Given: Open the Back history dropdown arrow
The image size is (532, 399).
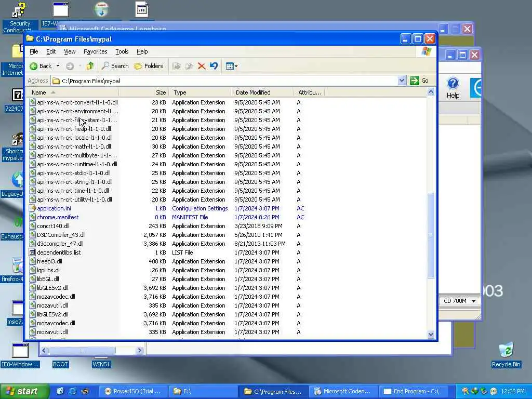Looking at the screenshot, I should [58, 66].
